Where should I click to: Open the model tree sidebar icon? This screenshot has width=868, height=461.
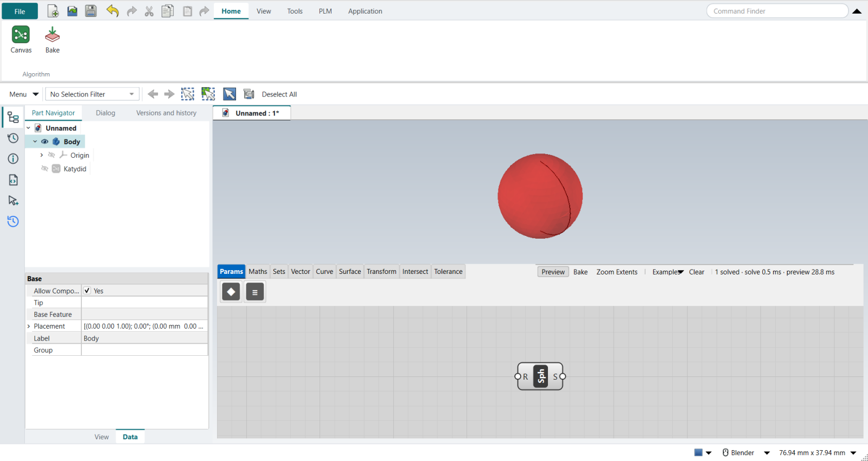(13, 118)
